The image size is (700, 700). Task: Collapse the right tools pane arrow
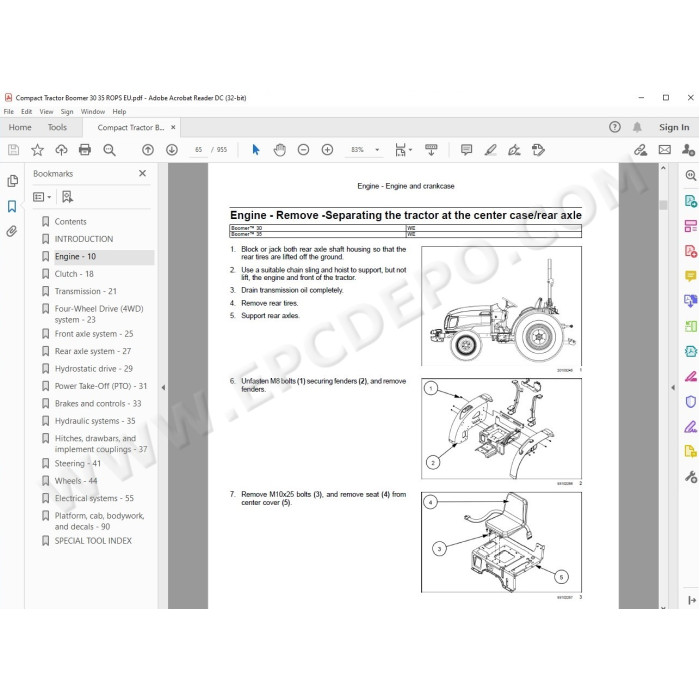[x=673, y=388]
